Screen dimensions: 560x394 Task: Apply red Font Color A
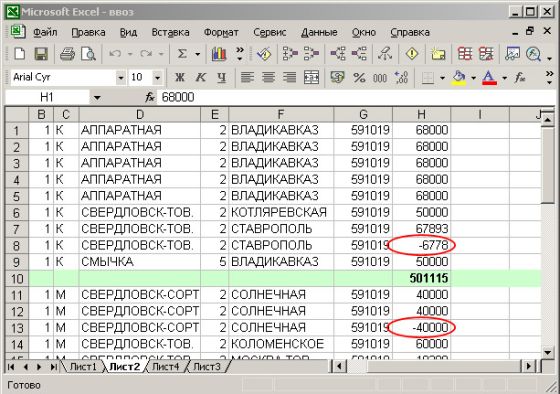click(x=490, y=77)
